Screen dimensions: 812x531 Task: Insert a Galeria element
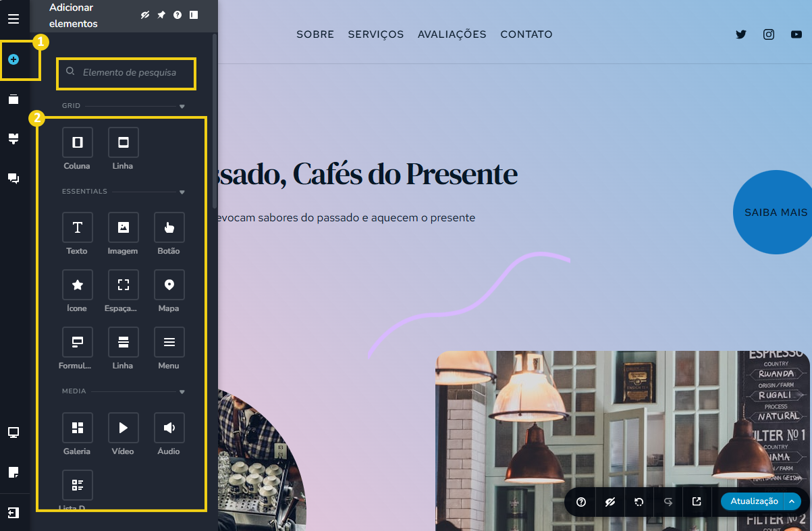coord(77,427)
